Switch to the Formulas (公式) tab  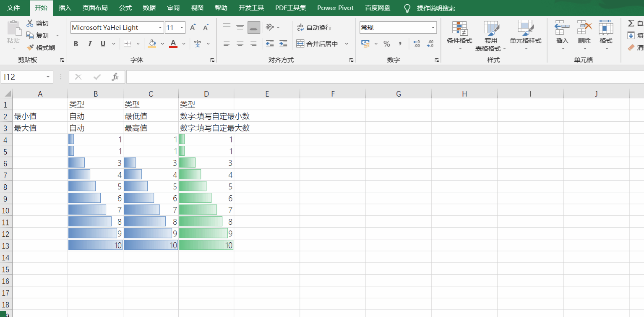click(125, 8)
